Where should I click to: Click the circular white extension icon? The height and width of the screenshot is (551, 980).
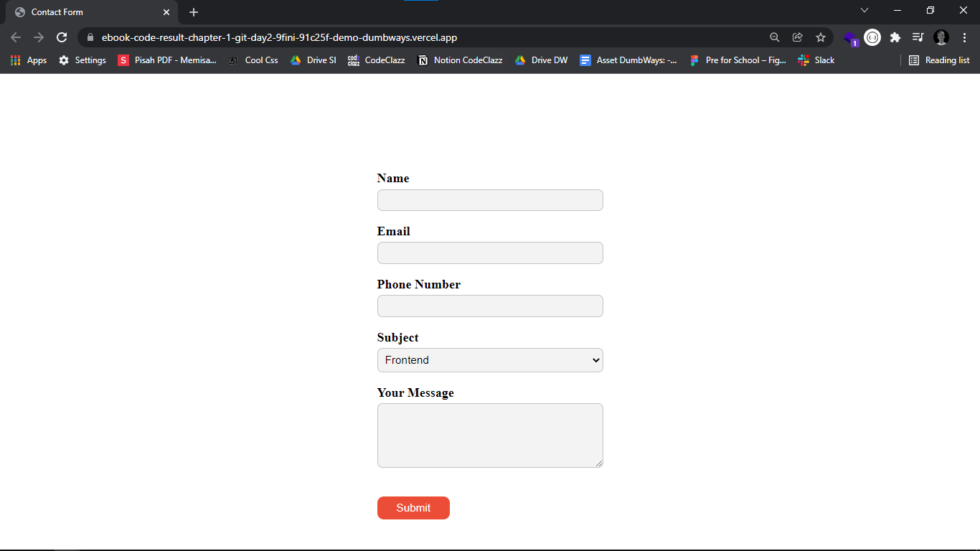pos(872,37)
